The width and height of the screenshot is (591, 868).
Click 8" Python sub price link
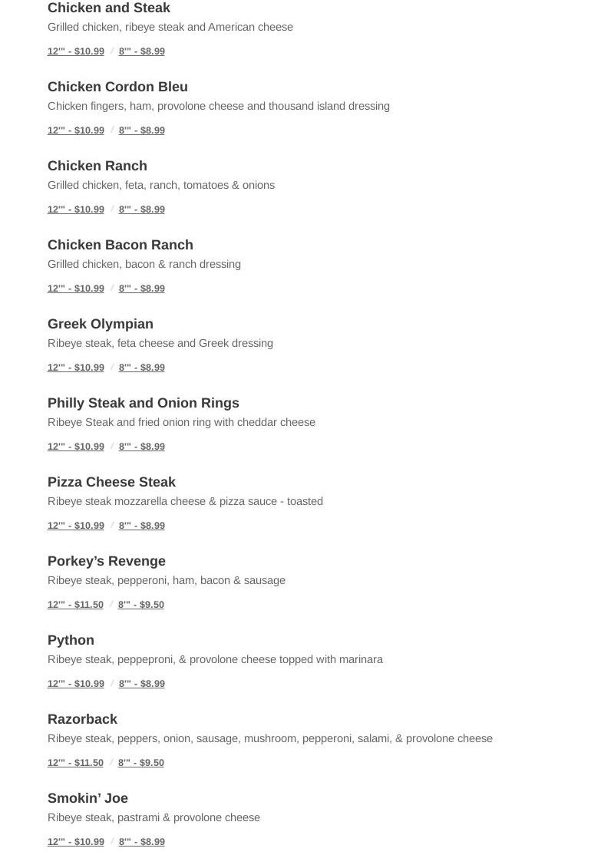click(142, 684)
